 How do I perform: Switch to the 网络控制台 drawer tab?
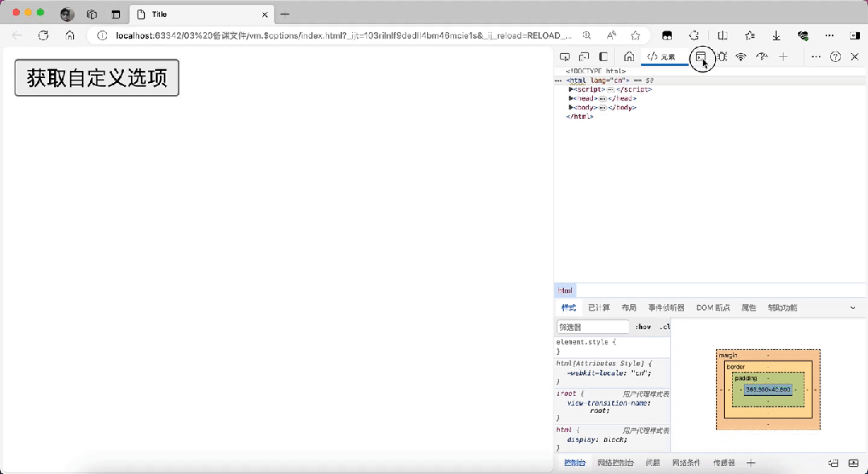coord(615,463)
